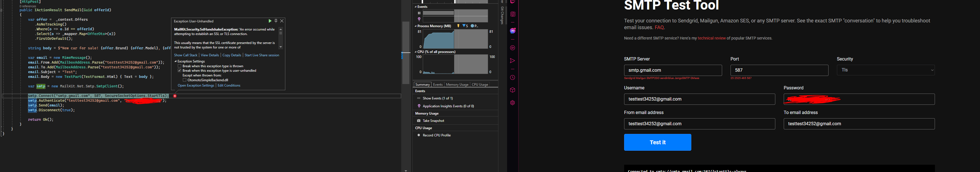Click the purple lightbulb track icon in Events graph
Image resolution: width=980 pixels, height=172 pixels.
point(419,19)
